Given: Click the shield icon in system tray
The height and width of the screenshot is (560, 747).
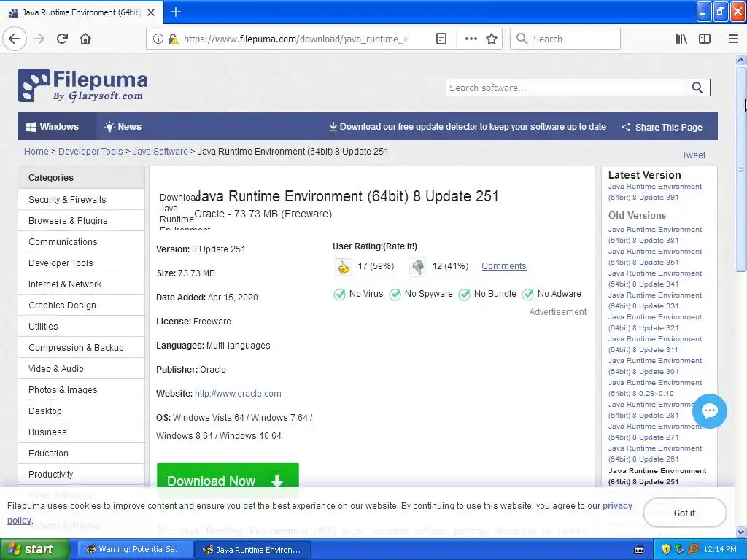Looking at the screenshot, I should [666, 549].
